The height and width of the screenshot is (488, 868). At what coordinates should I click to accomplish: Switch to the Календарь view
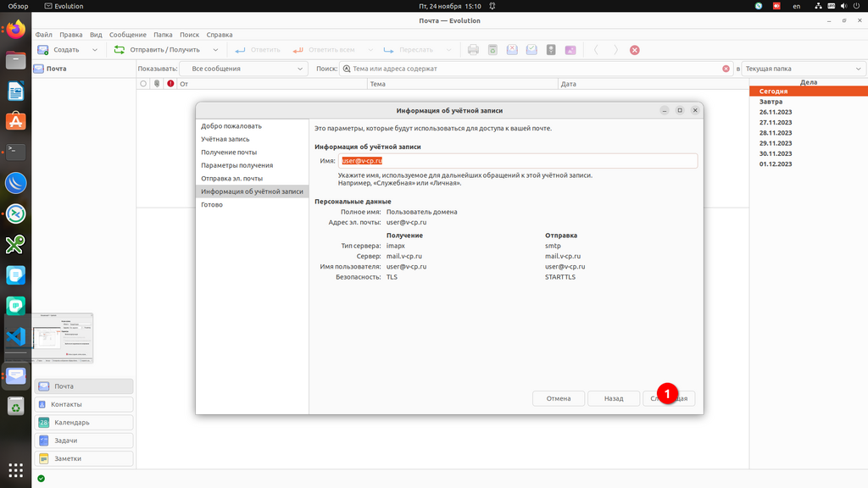click(x=84, y=422)
